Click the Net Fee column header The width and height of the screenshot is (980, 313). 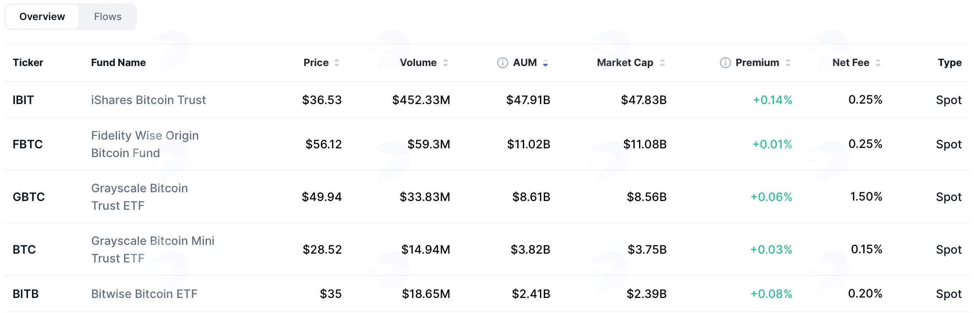tap(850, 63)
